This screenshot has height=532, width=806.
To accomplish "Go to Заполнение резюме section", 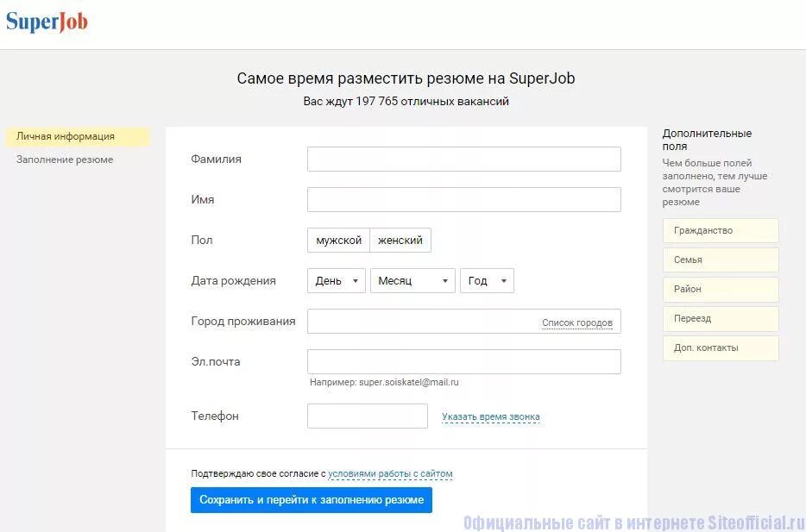I will (65, 160).
